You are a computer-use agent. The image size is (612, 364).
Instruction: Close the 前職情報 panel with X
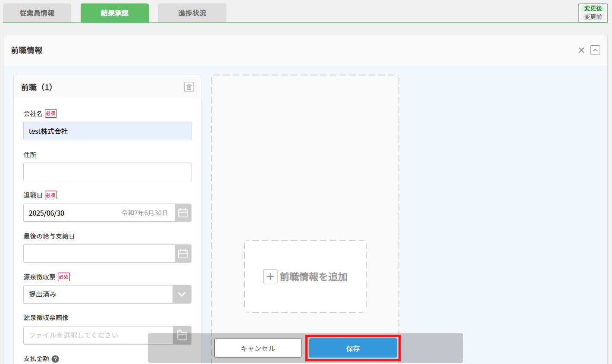pos(581,50)
